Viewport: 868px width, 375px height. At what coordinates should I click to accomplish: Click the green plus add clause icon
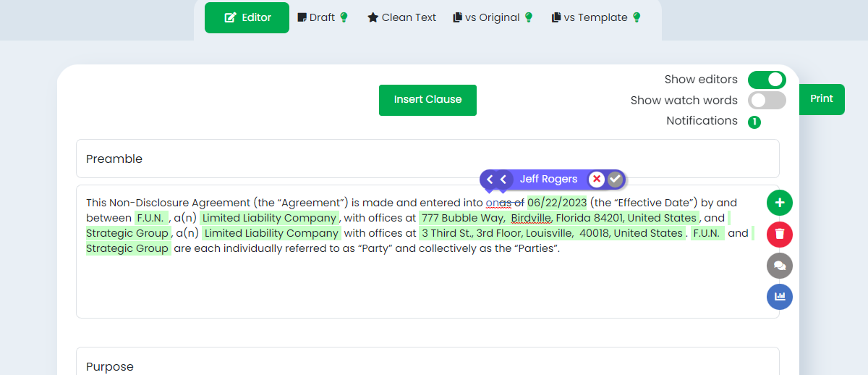pos(780,203)
